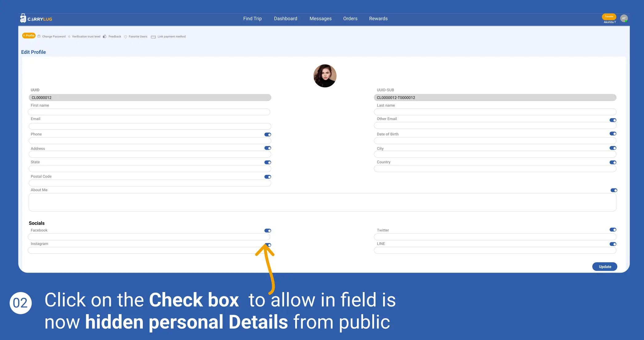644x340 pixels.
Task: Open Favorite Users section
Action: coord(138,37)
